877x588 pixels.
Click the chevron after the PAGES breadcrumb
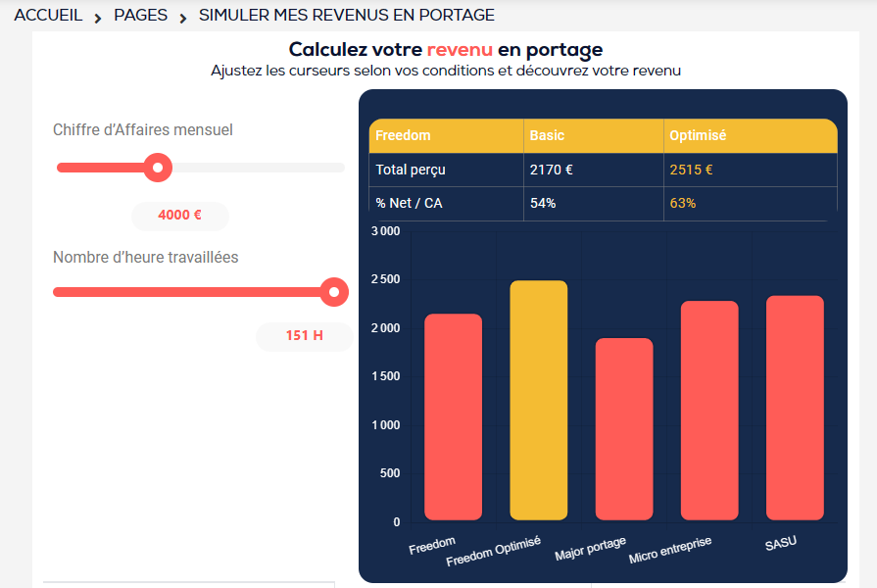pos(183,19)
